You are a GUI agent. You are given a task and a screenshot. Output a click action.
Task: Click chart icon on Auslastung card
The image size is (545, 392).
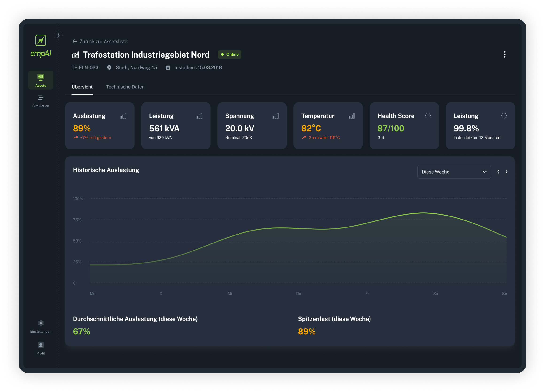[x=123, y=116]
